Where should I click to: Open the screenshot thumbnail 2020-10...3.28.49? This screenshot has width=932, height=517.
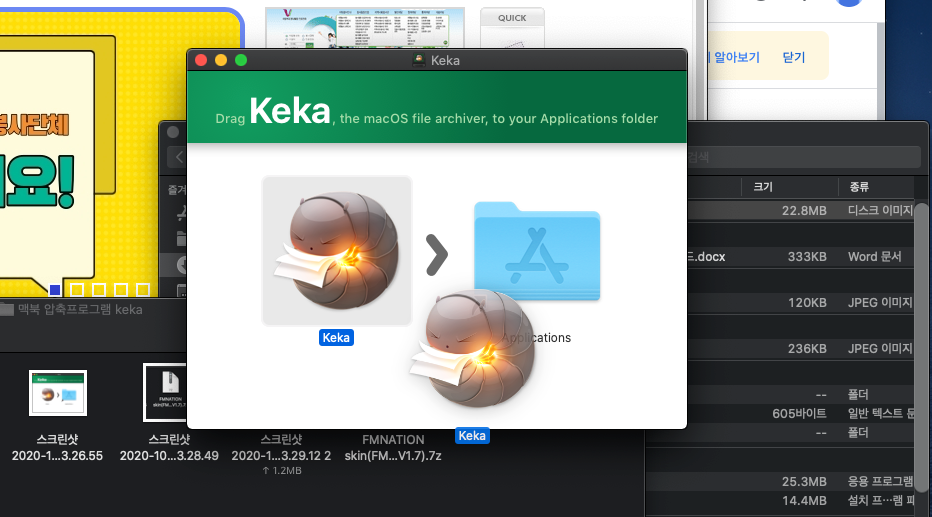[x=165, y=393]
